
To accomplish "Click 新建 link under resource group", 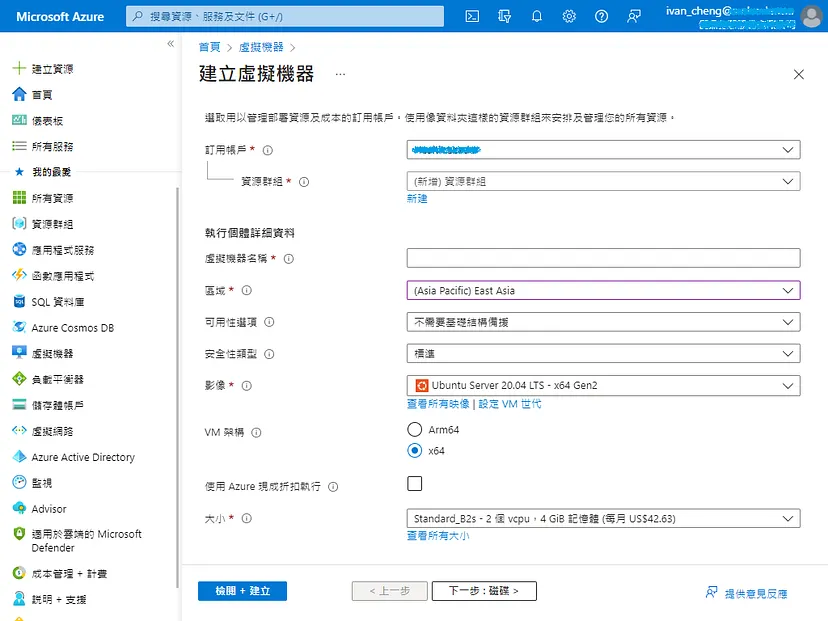I will [417, 199].
